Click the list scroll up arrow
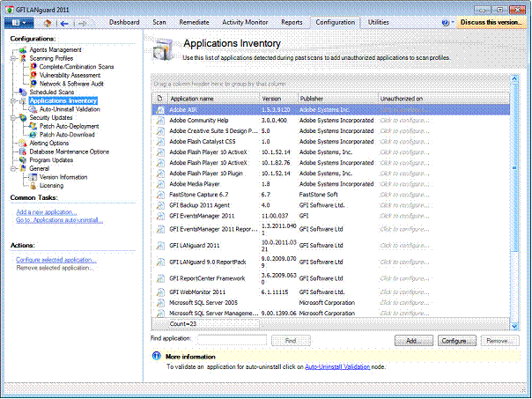 click(514, 78)
